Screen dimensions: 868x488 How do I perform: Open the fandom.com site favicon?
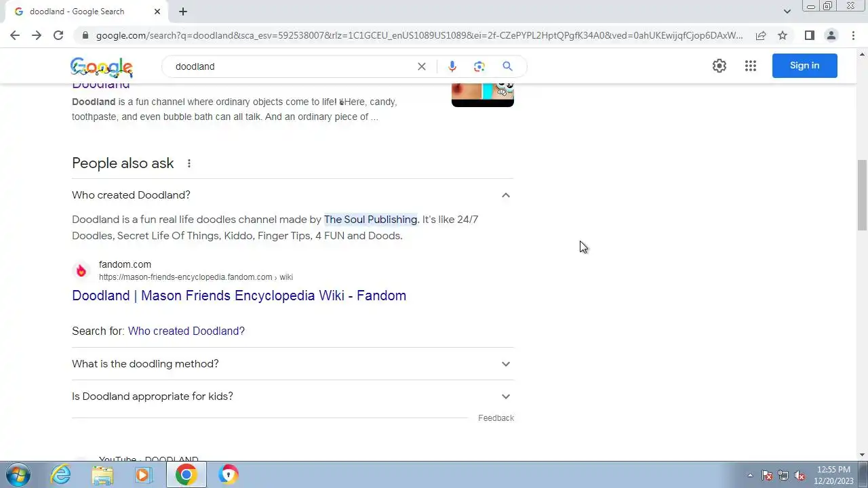point(81,271)
